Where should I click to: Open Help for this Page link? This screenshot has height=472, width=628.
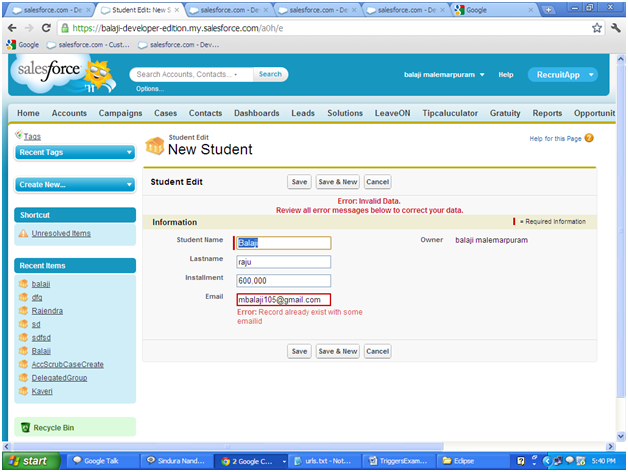(x=555, y=139)
